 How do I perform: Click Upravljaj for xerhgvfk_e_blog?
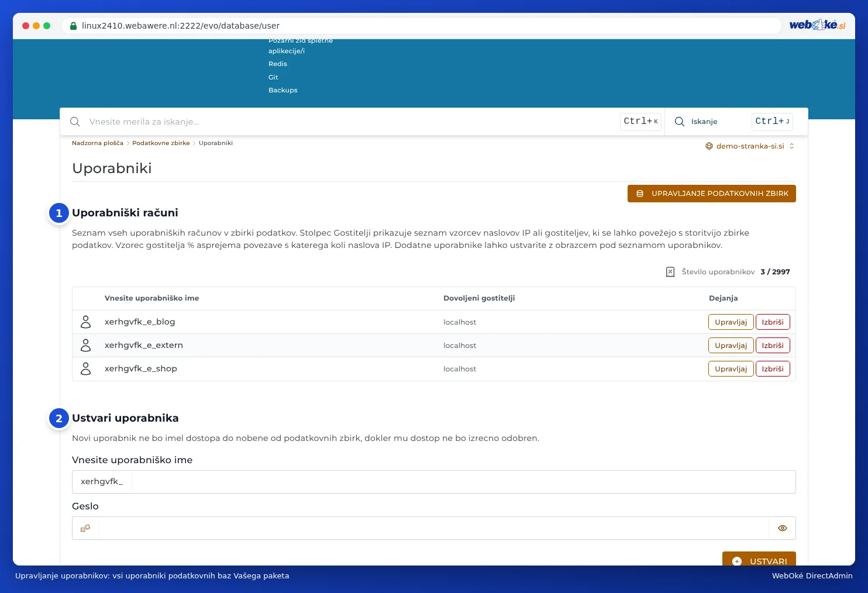[x=731, y=322]
